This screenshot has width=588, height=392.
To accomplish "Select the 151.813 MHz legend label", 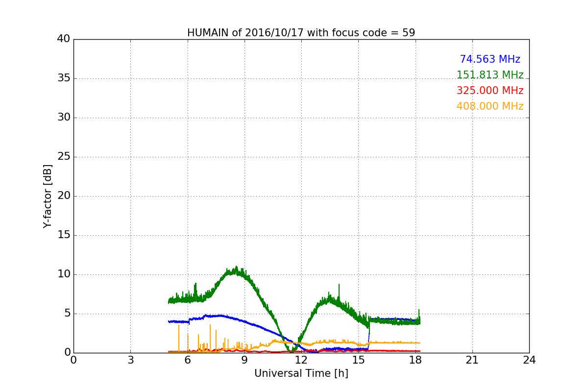I will (x=490, y=75).
